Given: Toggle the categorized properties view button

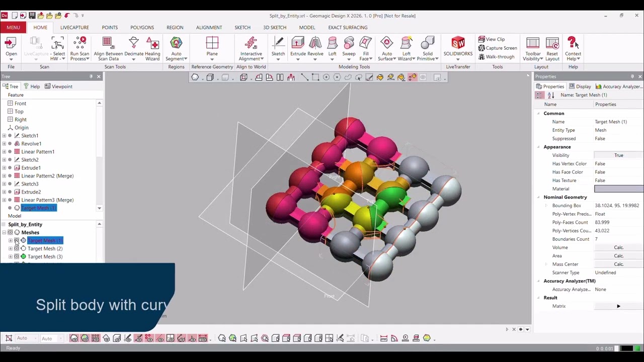Looking at the screenshot, I should 540,95.
